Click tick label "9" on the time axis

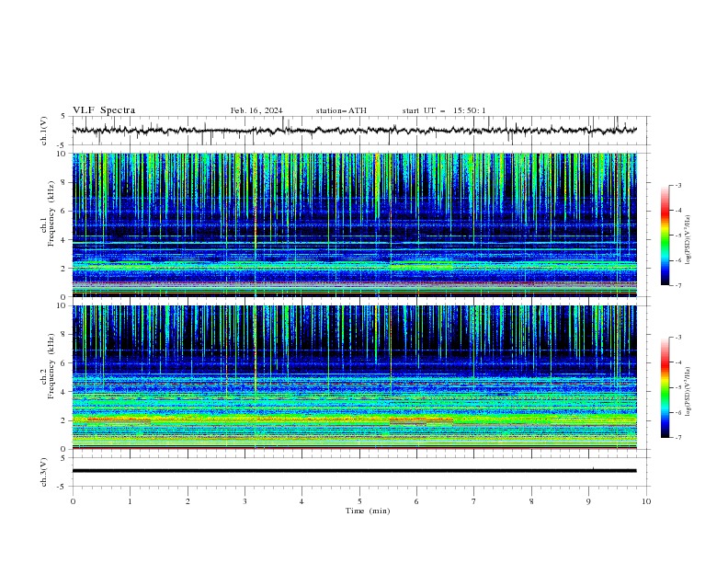click(x=588, y=501)
